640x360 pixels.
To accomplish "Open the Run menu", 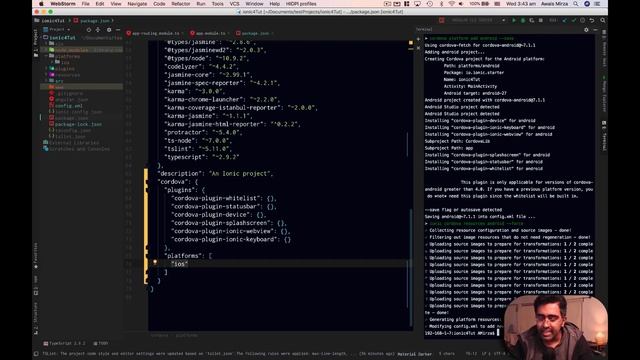I will pos(201,4).
